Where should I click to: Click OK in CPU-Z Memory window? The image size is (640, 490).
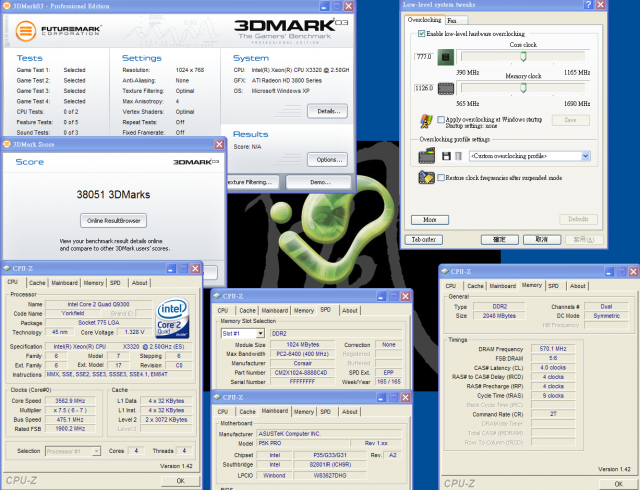pyautogui.click(x=619, y=484)
